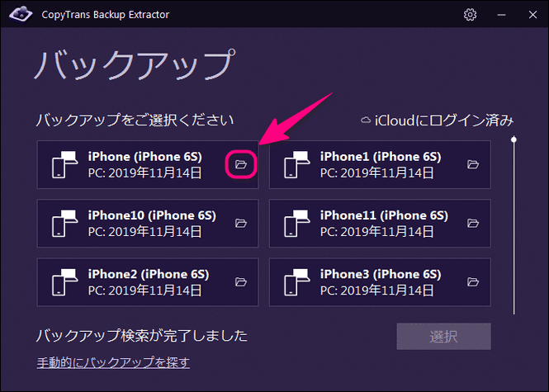The image size is (549, 392).
Task: Open 手動的にバックアップを探す link
Action: (x=113, y=362)
